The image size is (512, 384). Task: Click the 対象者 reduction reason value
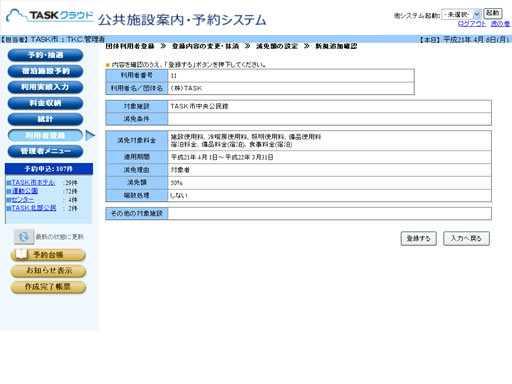coord(180,170)
